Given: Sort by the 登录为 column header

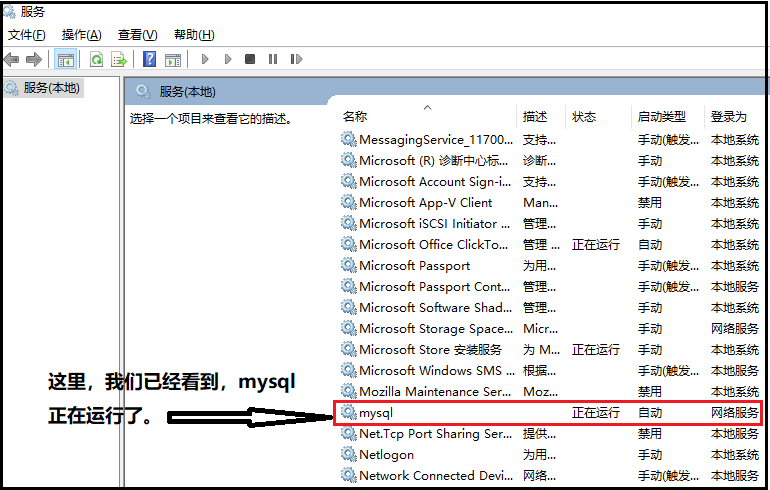Looking at the screenshot, I should click(729, 117).
